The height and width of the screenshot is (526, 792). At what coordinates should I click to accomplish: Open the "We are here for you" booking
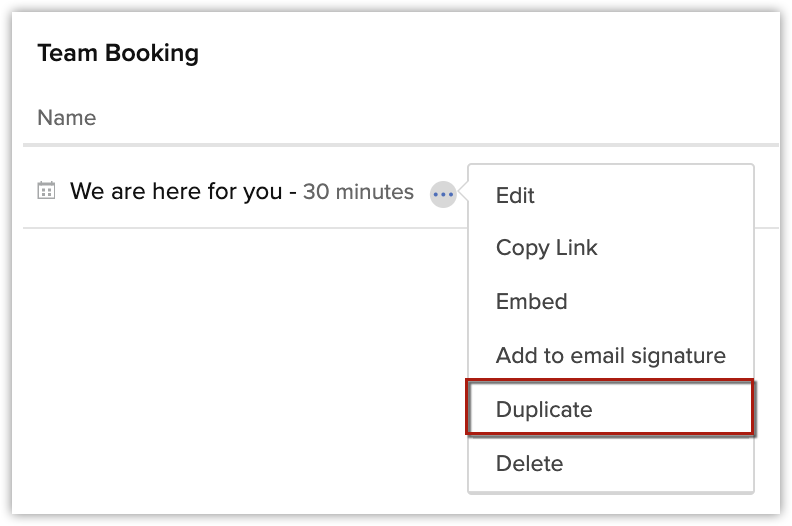(x=176, y=191)
